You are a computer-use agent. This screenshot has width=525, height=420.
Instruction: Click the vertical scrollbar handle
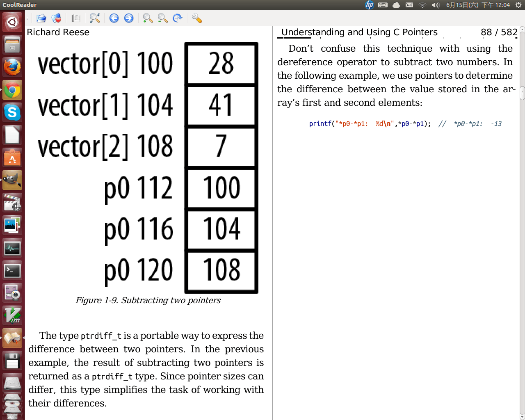[522, 93]
